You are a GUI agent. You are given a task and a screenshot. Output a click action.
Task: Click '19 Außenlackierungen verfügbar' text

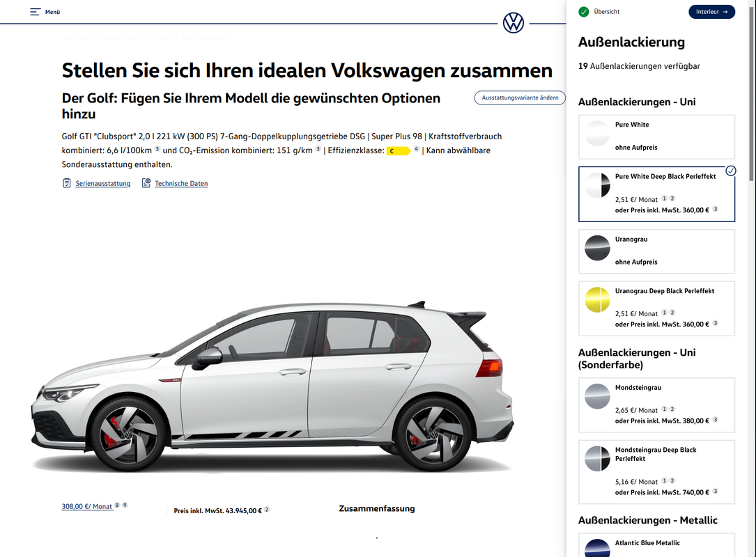pyautogui.click(x=639, y=66)
